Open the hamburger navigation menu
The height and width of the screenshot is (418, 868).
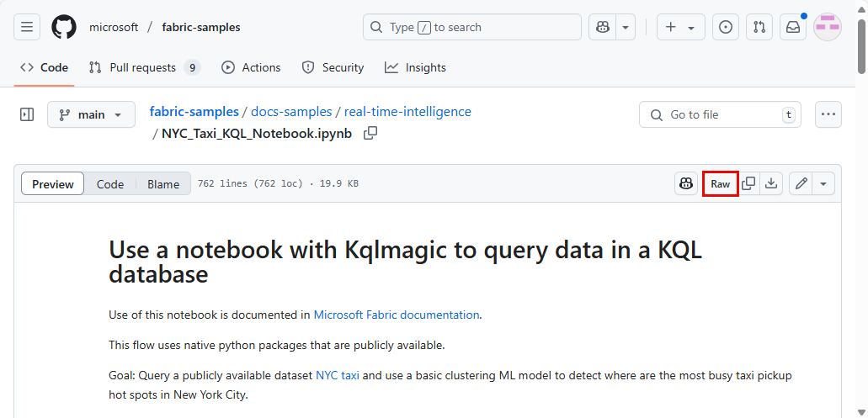tap(27, 27)
